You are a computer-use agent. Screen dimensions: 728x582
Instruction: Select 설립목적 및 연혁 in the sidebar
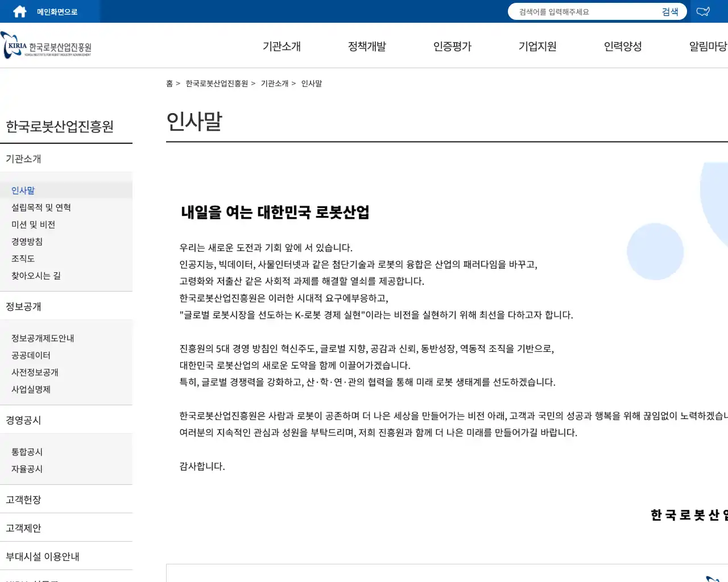pos(41,207)
